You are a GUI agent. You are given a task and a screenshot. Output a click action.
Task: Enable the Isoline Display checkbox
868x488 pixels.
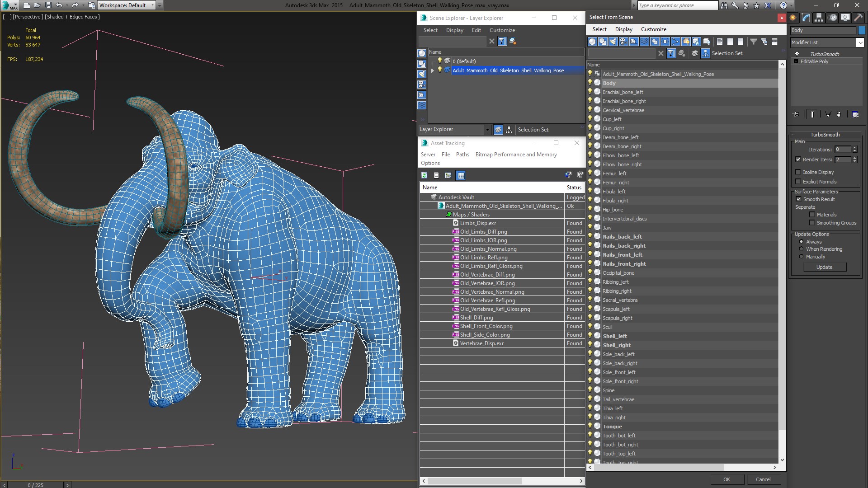798,172
